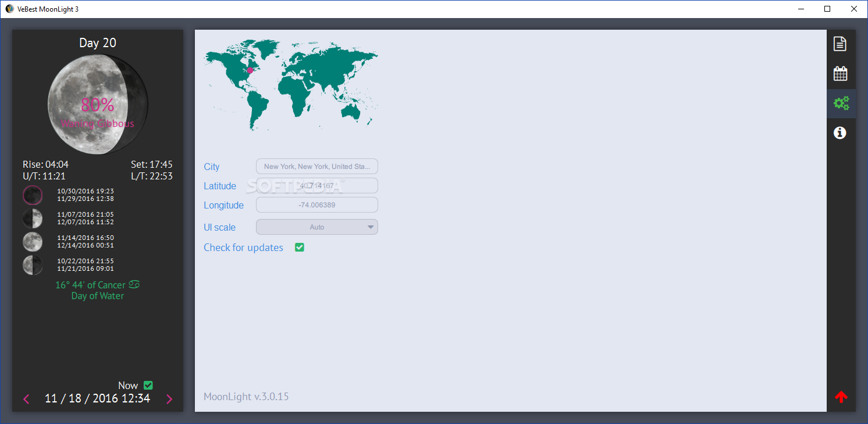Image resolution: width=868 pixels, height=424 pixels.
Task: Click the new moon phase icon
Action: [x=33, y=195]
